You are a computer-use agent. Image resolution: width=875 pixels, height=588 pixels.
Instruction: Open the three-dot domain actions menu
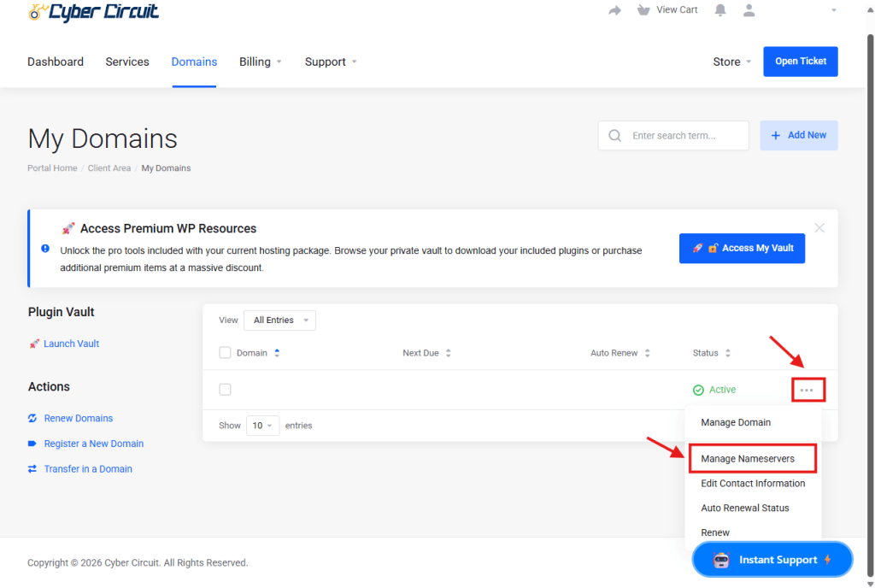(807, 390)
